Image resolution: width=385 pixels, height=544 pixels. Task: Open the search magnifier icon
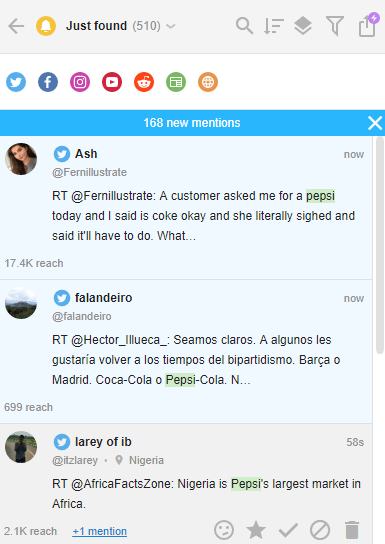pyautogui.click(x=244, y=26)
